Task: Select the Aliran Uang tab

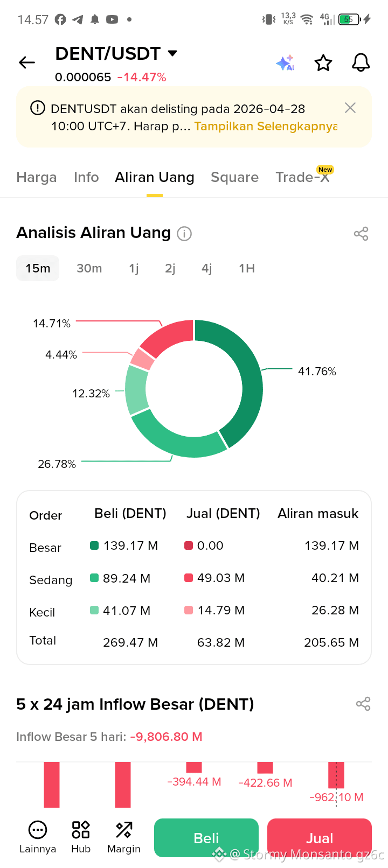Action: click(x=155, y=177)
